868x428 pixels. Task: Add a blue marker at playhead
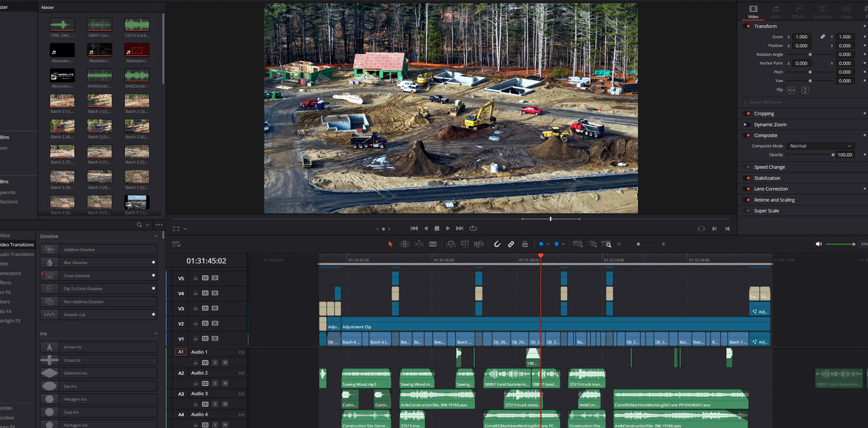[x=557, y=244]
